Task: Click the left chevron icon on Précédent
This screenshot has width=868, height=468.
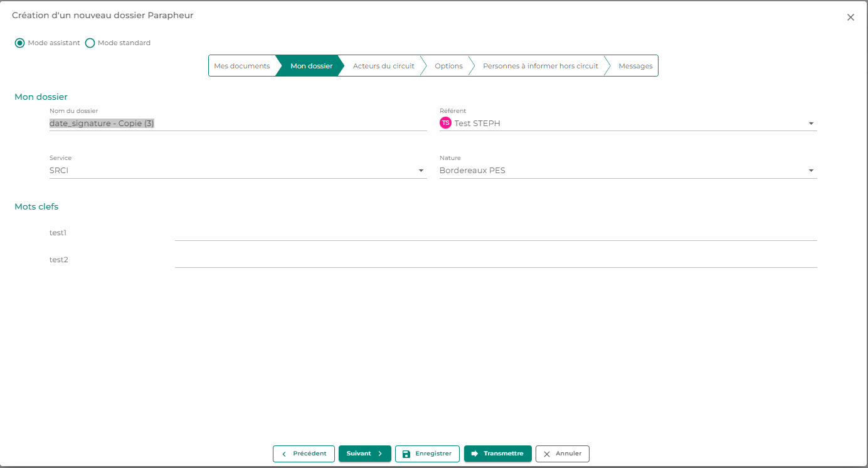Action: click(x=284, y=454)
